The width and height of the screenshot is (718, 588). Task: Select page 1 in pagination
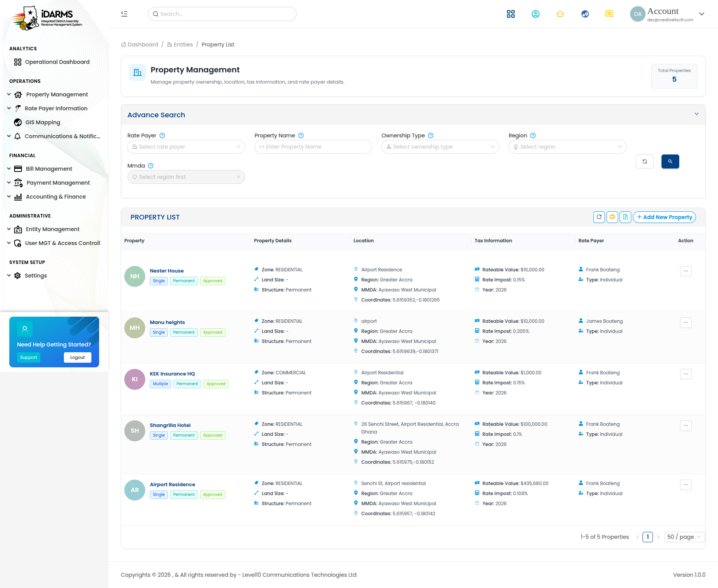pyautogui.click(x=648, y=537)
